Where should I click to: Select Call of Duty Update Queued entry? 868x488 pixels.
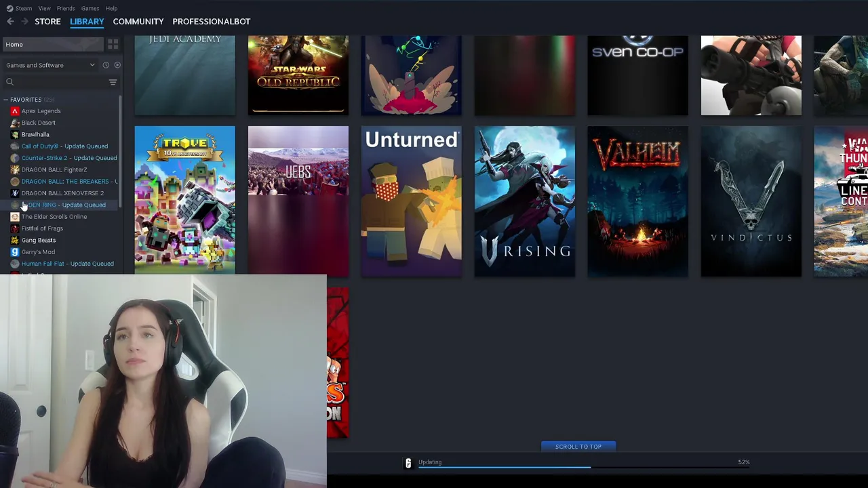click(64, 146)
